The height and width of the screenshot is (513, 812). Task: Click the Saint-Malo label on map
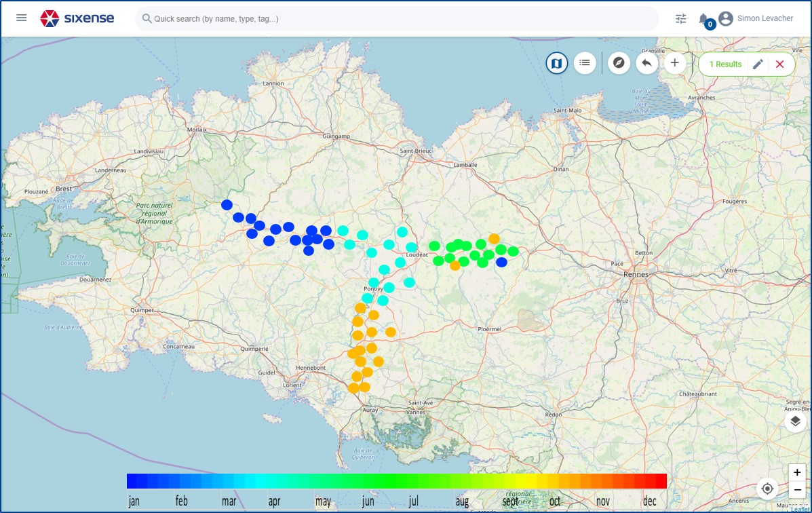[x=568, y=111]
